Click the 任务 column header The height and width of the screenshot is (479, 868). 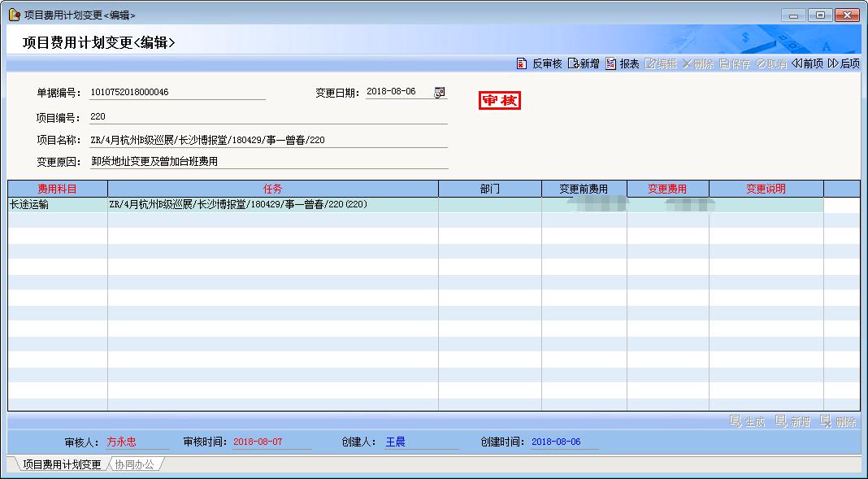pos(272,189)
